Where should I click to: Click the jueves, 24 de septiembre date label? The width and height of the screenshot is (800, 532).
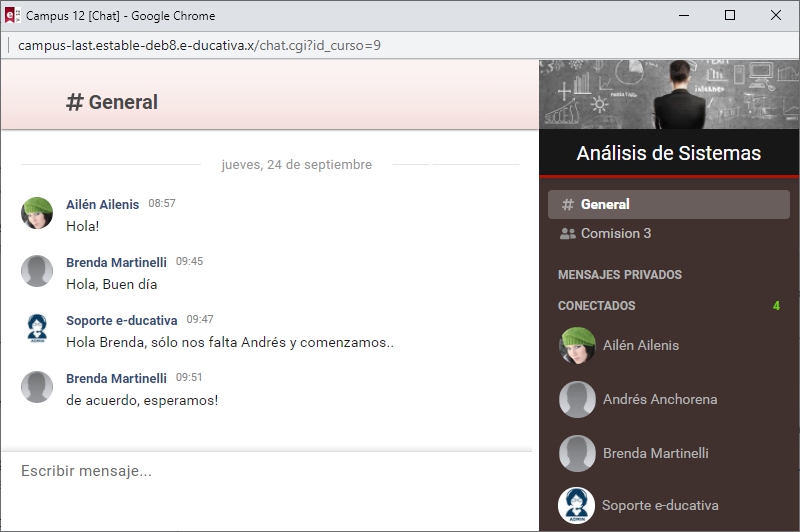(296, 165)
